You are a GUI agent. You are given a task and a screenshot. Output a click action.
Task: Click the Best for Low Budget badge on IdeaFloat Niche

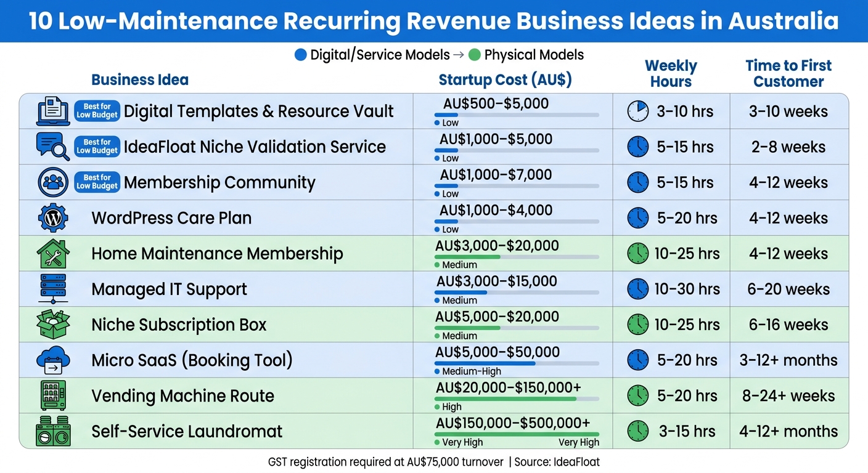[97, 147]
